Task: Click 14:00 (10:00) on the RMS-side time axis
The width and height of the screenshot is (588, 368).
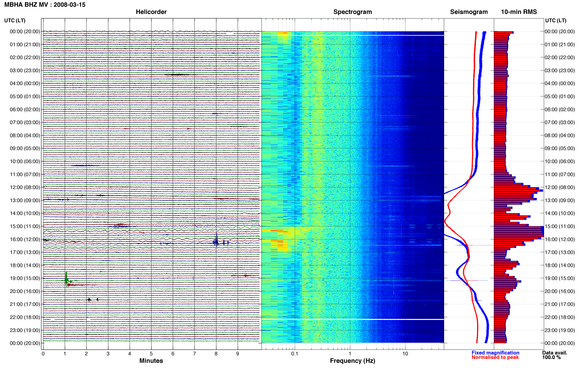Action: (x=560, y=213)
